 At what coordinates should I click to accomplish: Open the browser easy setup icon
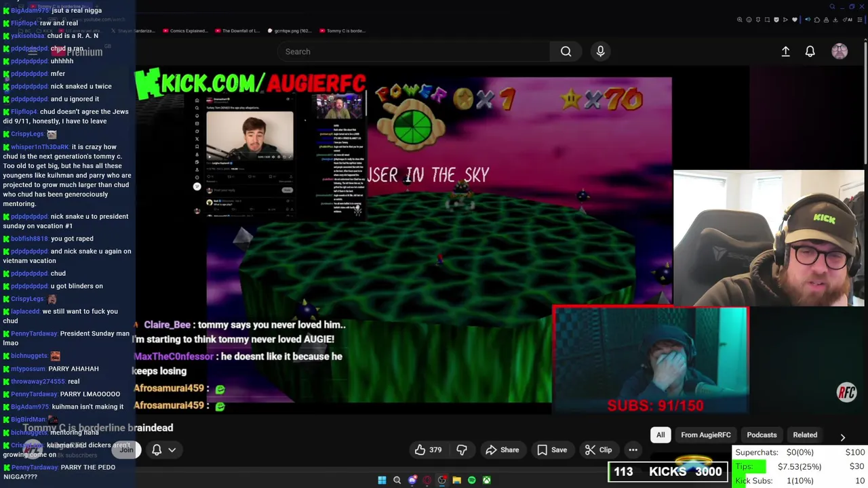point(859,20)
